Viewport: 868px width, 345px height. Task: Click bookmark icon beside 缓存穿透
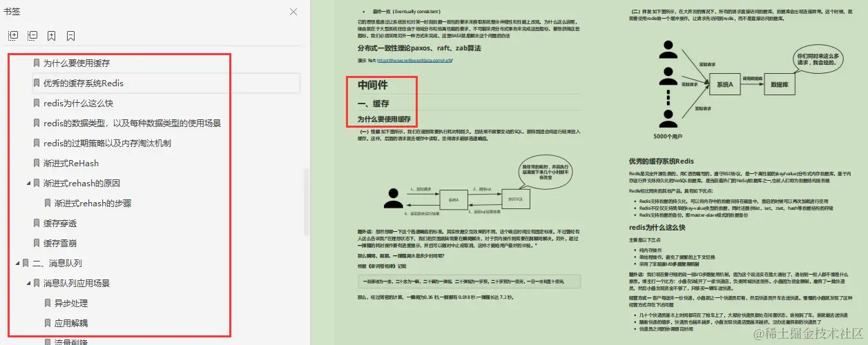pyautogui.click(x=37, y=223)
